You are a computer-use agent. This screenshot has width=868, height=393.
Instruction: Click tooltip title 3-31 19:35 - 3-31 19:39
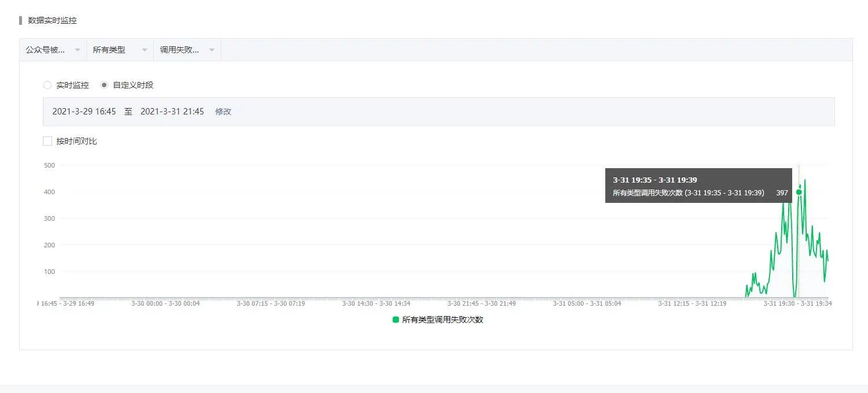[655, 180]
